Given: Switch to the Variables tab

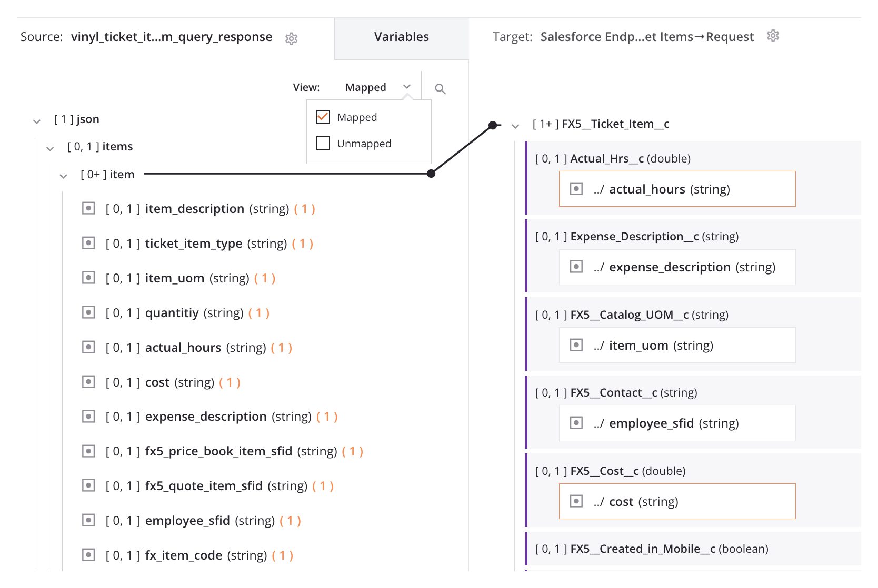Looking at the screenshot, I should (x=402, y=38).
